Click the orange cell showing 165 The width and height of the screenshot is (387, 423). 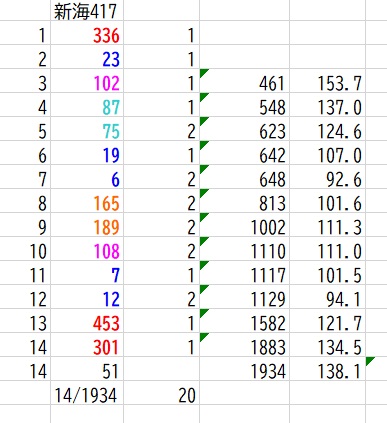point(87,203)
